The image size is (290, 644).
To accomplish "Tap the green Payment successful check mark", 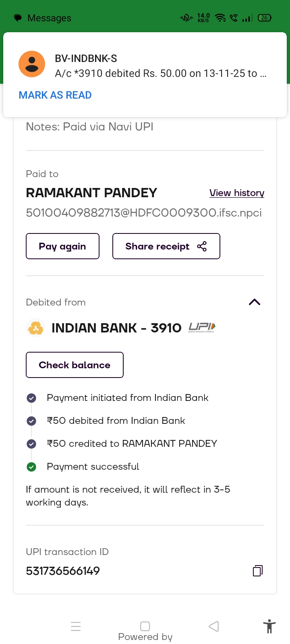I will pos(31,467).
